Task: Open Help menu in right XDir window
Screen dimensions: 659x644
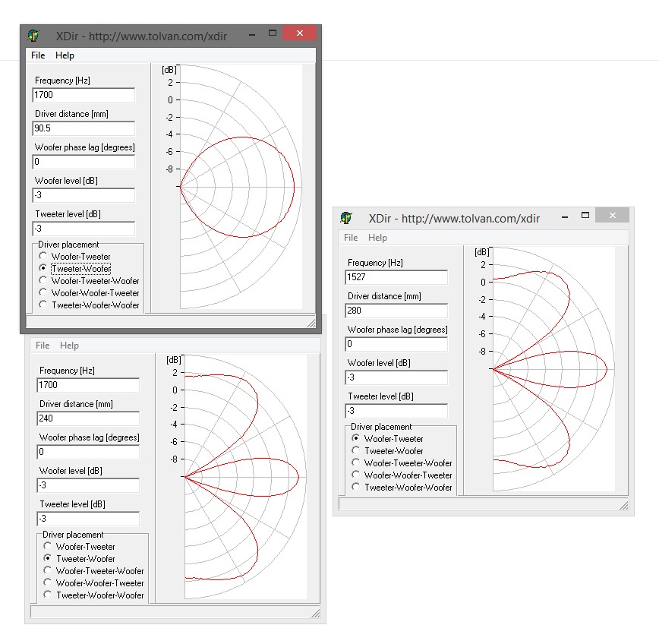Action: tap(377, 238)
